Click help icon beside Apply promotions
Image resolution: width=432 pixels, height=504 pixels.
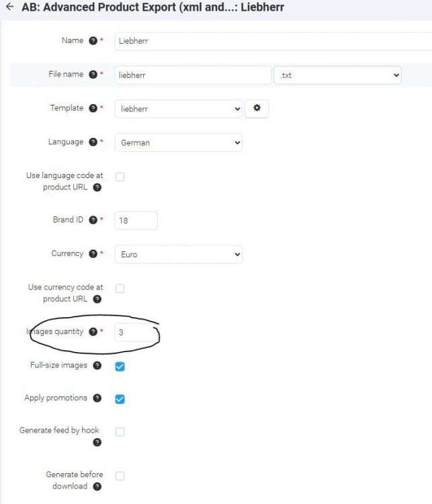pyautogui.click(x=97, y=398)
